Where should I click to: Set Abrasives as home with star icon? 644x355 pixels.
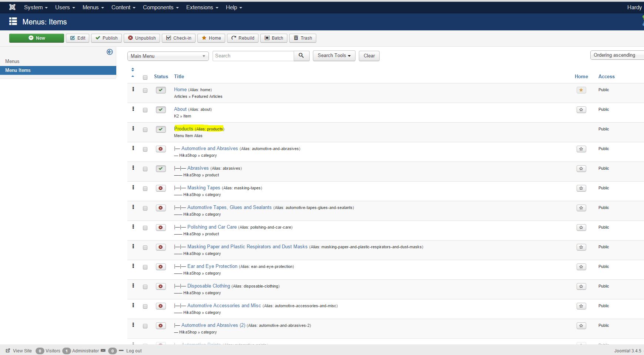(581, 169)
